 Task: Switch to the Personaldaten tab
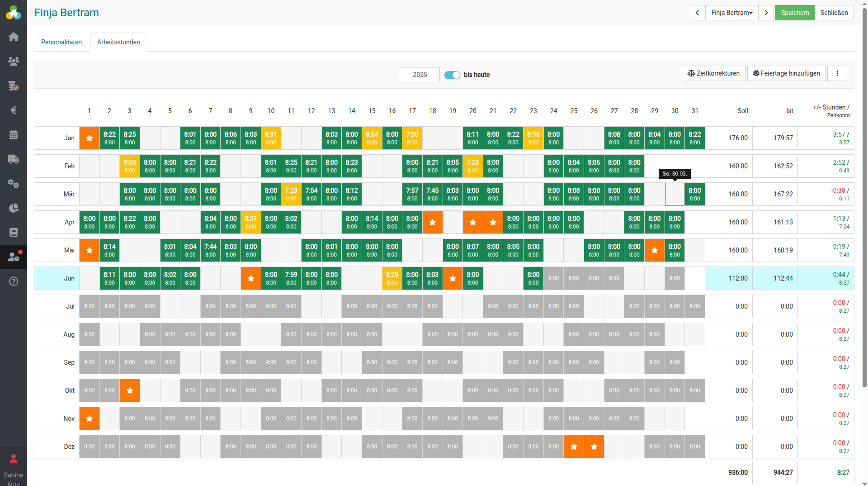[x=61, y=42]
